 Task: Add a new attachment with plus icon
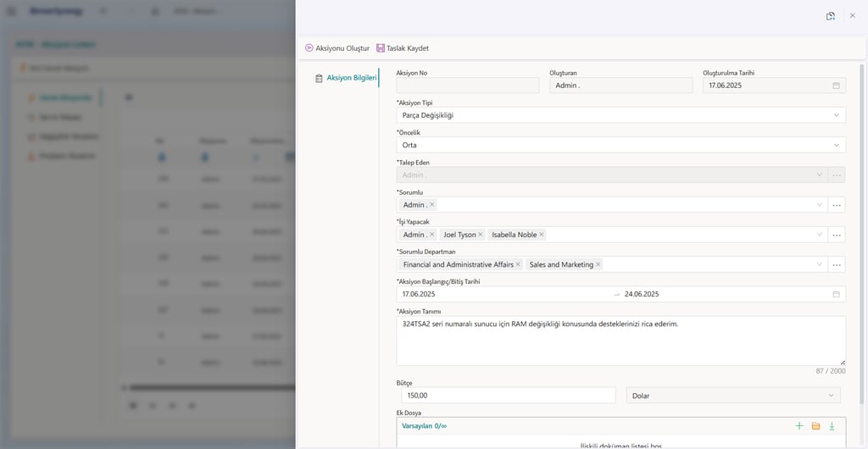click(798, 426)
